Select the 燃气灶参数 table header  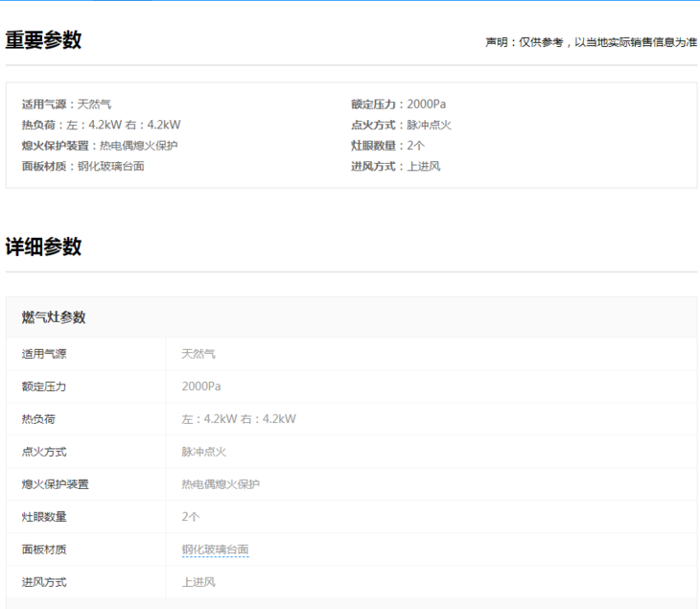54,317
